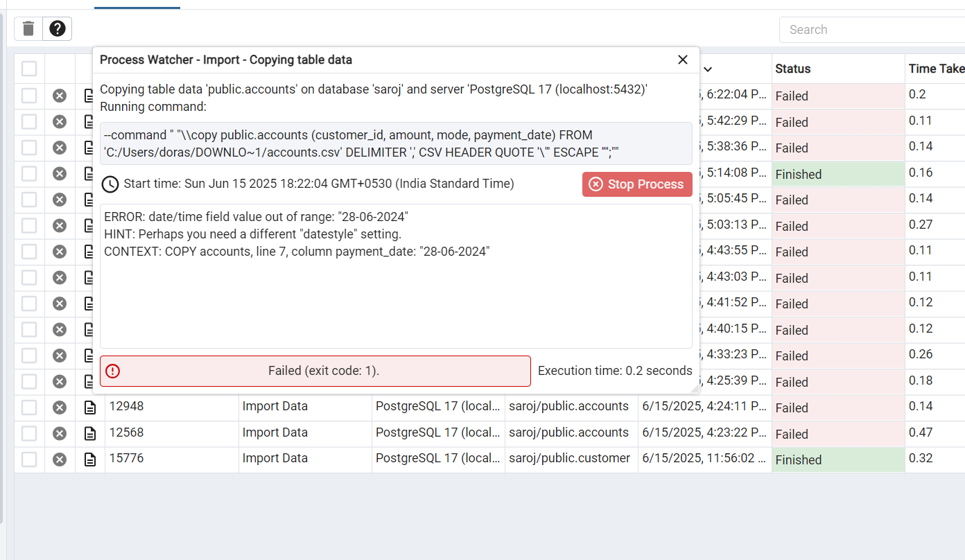Click the cancel icon for process 12568
Screen dimensions: 965x560
tap(60, 433)
